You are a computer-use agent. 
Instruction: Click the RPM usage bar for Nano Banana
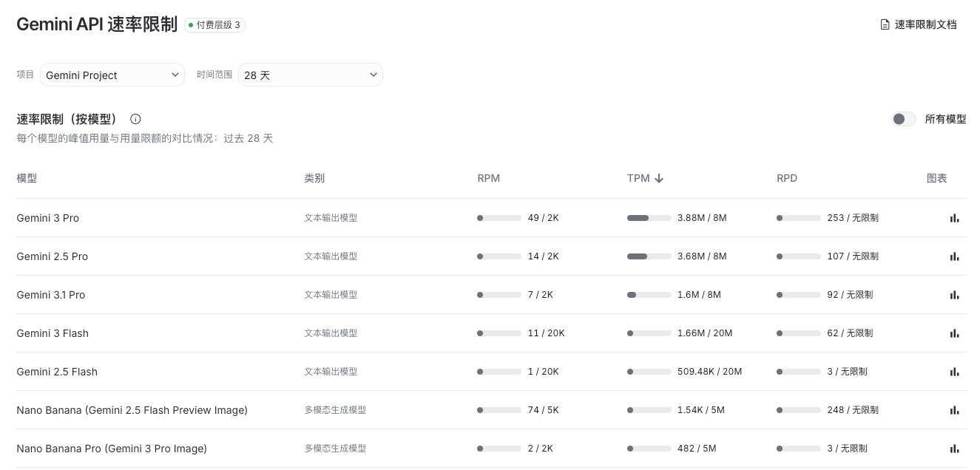499,410
